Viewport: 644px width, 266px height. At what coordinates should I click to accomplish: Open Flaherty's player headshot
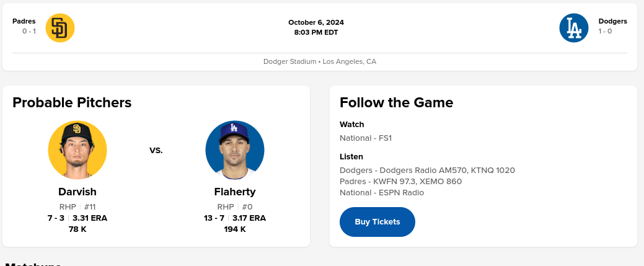(235, 150)
